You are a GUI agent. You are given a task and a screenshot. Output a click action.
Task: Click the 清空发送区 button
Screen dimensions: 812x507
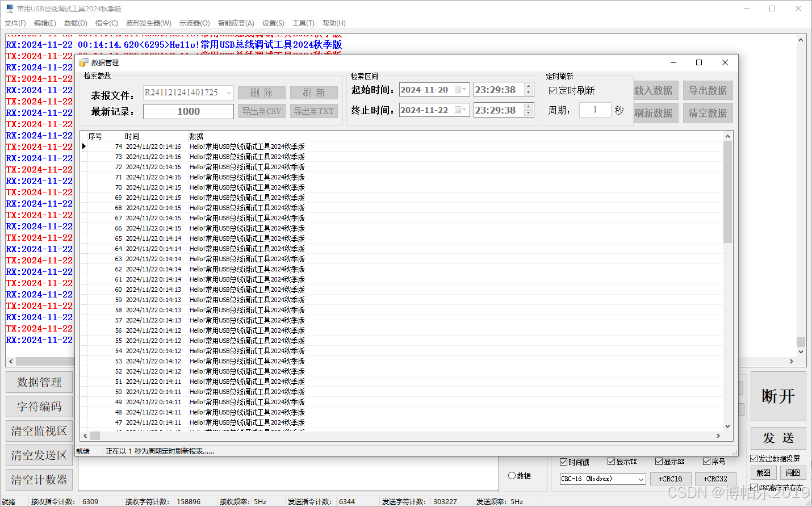tap(39, 455)
